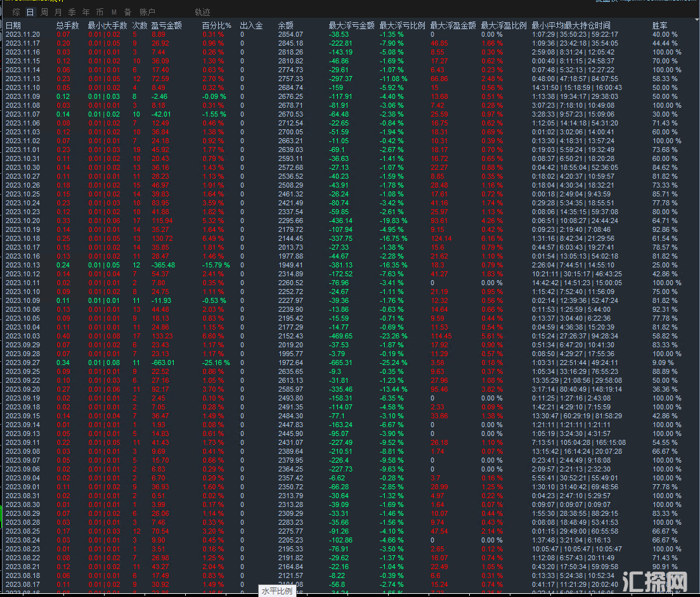Open the 轨迹 track tab
This screenshot has height=597, width=700.
[202, 12]
